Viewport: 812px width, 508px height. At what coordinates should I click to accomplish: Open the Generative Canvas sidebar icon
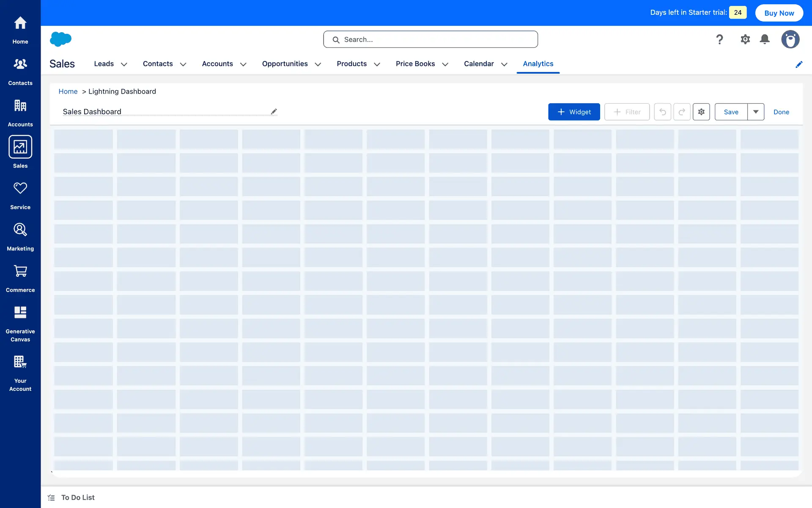(20, 312)
